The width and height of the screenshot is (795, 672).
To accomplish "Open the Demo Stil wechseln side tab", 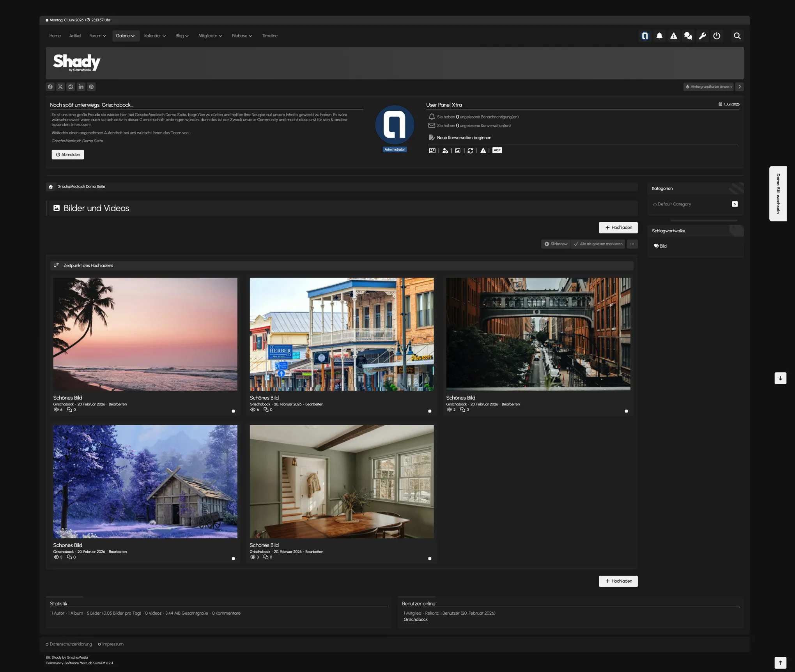I will [x=777, y=194].
